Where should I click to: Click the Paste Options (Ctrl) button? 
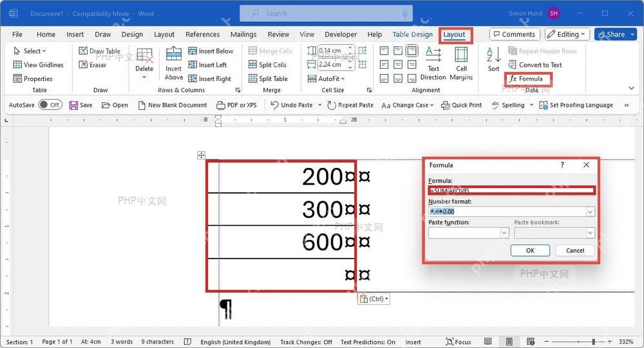[374, 298]
